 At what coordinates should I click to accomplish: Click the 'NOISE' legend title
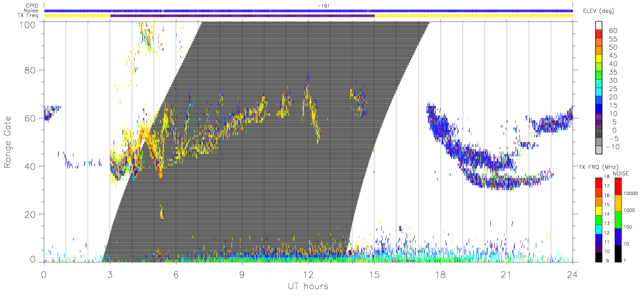point(621,173)
